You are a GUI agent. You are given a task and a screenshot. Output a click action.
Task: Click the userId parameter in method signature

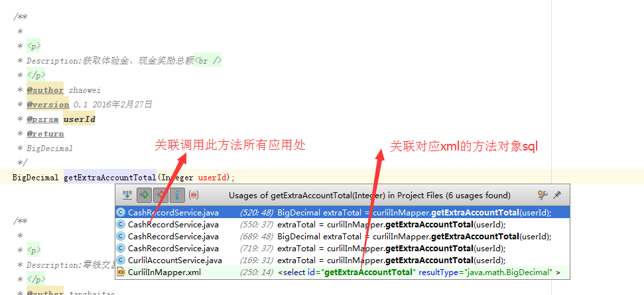(x=212, y=178)
